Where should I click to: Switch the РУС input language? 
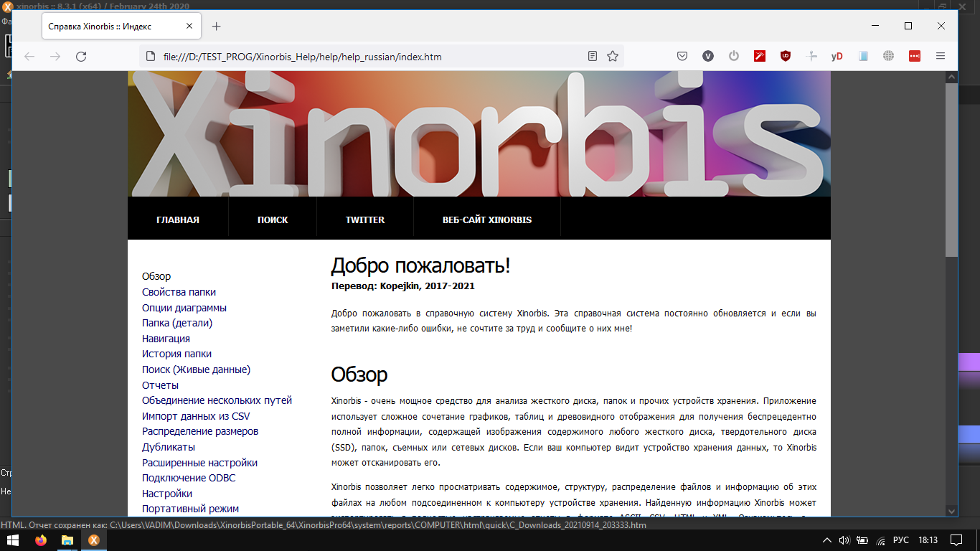[x=901, y=540]
